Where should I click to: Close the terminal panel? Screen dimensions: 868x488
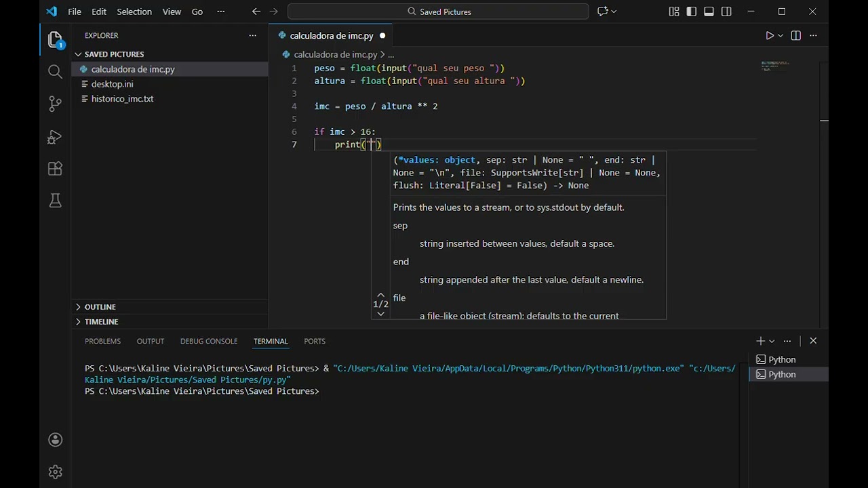[813, 341]
